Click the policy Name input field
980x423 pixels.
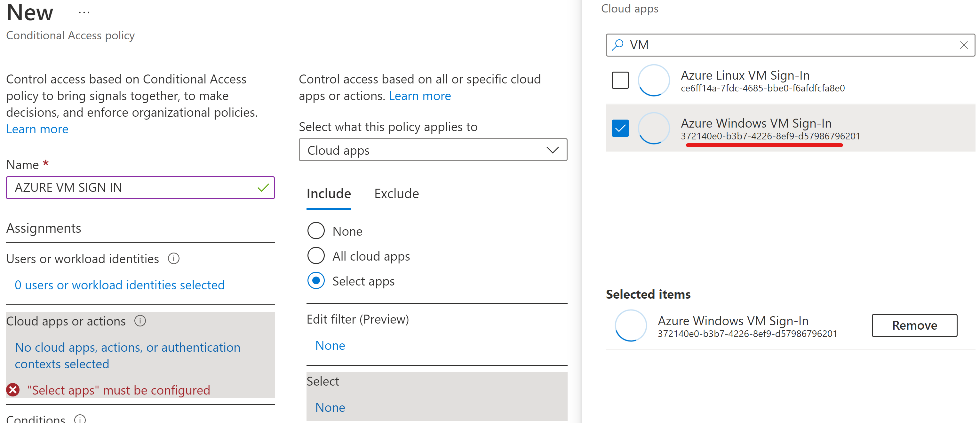point(140,188)
